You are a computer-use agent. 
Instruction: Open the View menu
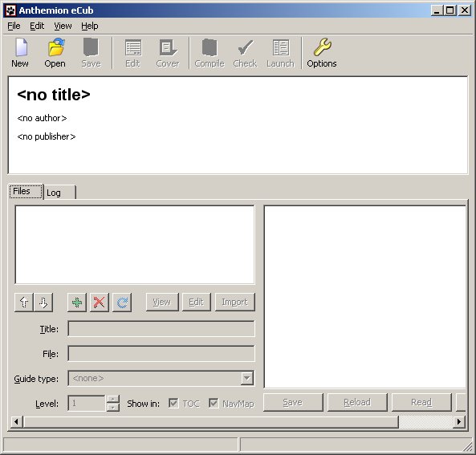click(x=63, y=26)
